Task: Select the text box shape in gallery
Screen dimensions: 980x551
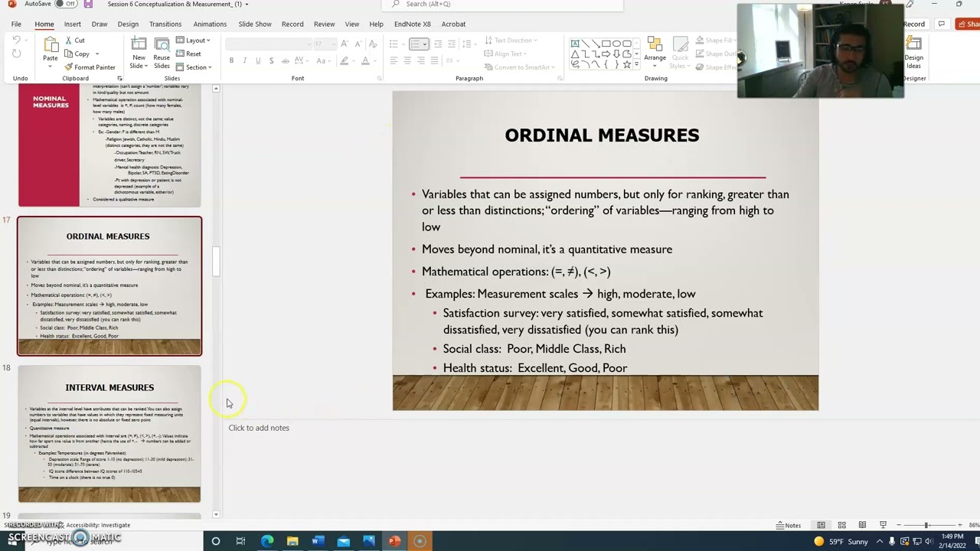Action: click(x=575, y=44)
